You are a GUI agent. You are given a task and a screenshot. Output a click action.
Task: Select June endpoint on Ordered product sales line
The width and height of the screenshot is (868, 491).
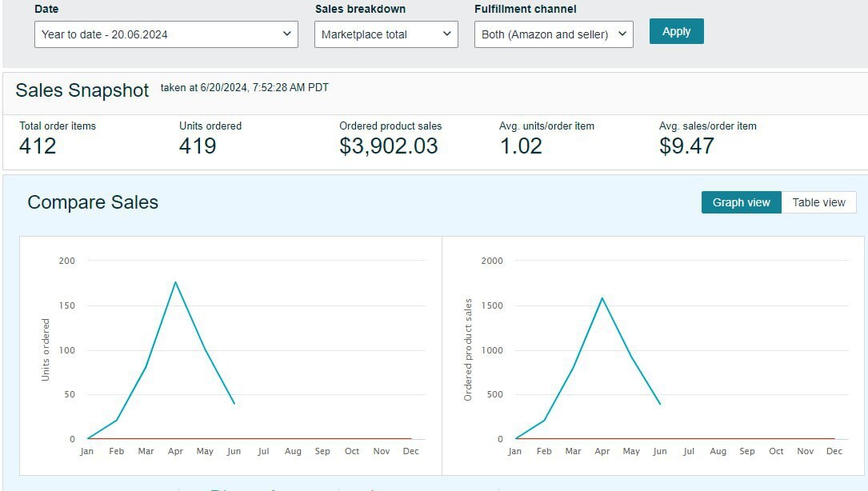pos(660,404)
